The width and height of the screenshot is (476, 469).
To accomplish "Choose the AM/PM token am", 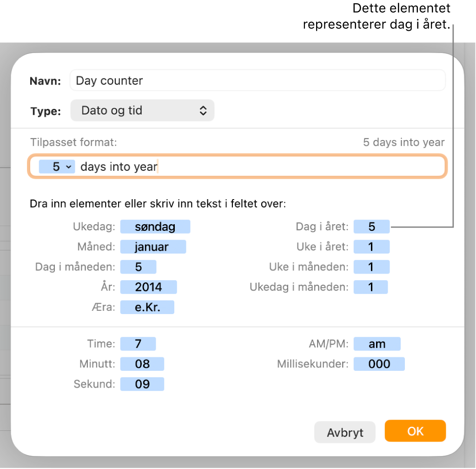I will tap(377, 344).
